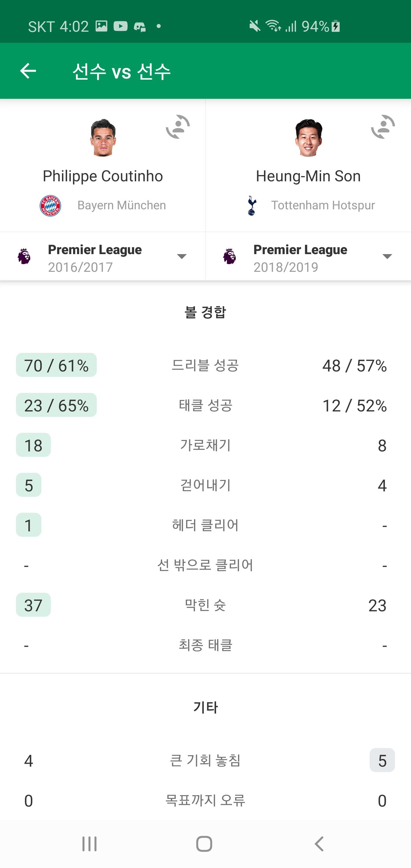This screenshot has height=868, width=411.
Task: Tap the Tottenham Hotspur crest icon
Action: click(252, 205)
